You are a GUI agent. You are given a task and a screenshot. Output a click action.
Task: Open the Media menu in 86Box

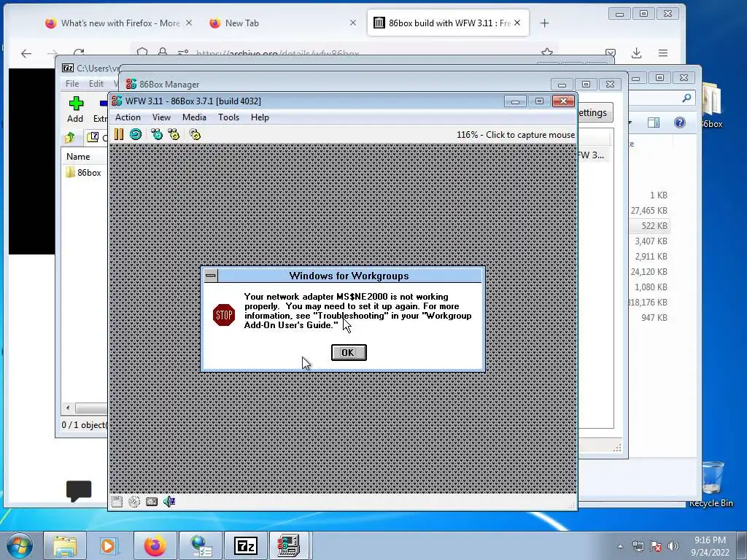tap(194, 117)
